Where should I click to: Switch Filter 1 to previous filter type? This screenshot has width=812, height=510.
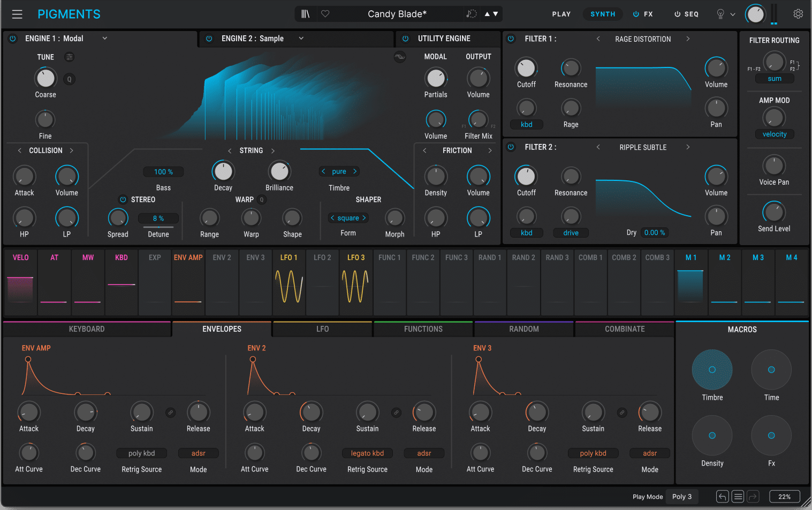[598, 39]
